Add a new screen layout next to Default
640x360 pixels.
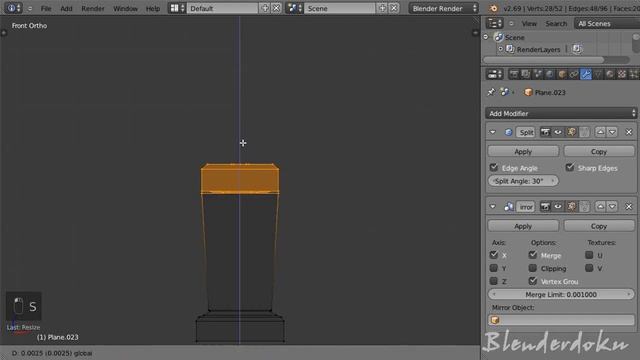coord(264,8)
